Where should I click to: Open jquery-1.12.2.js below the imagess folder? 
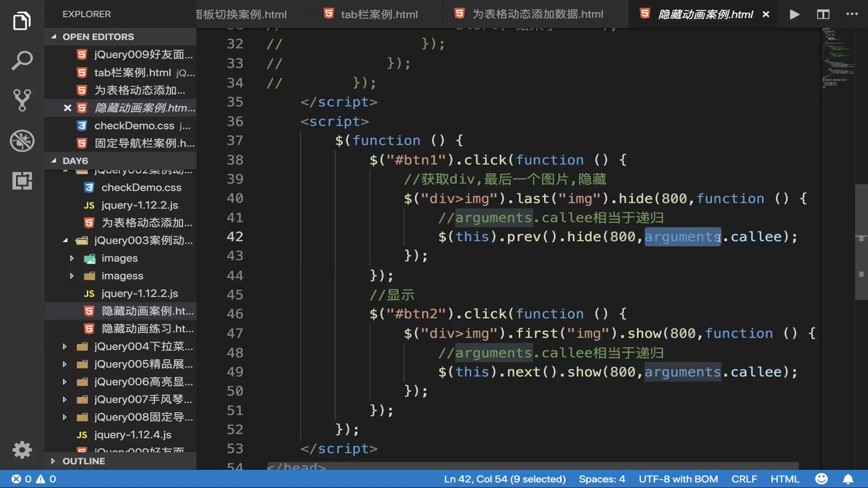[120, 294]
